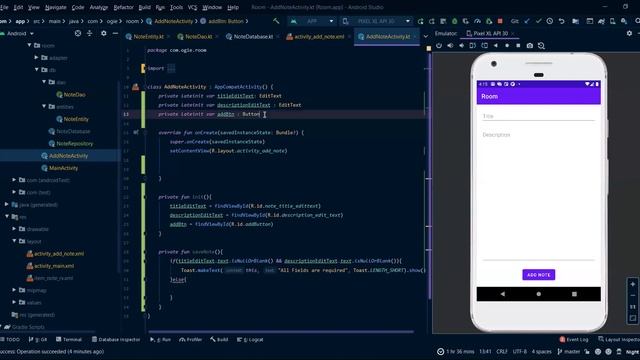The width and height of the screenshot is (640, 360).
Task: Tap ADD NOTE button in emulator
Action: pyautogui.click(x=538, y=275)
